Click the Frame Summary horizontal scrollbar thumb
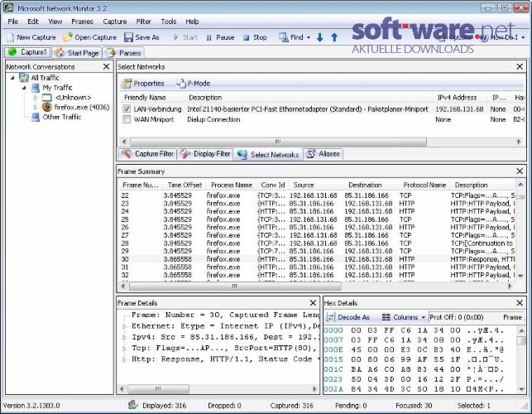Image resolution: width=532 pixels, height=414 pixels. 235,286
